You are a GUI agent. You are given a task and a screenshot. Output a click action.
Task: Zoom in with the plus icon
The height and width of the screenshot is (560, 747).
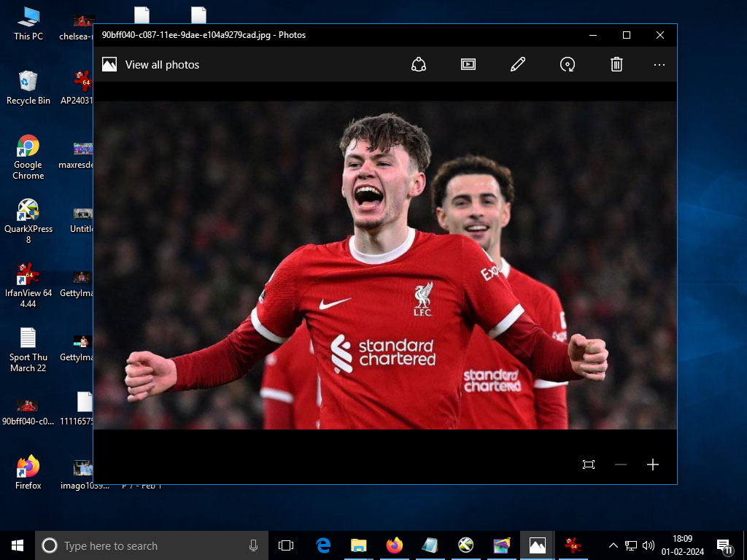[653, 464]
